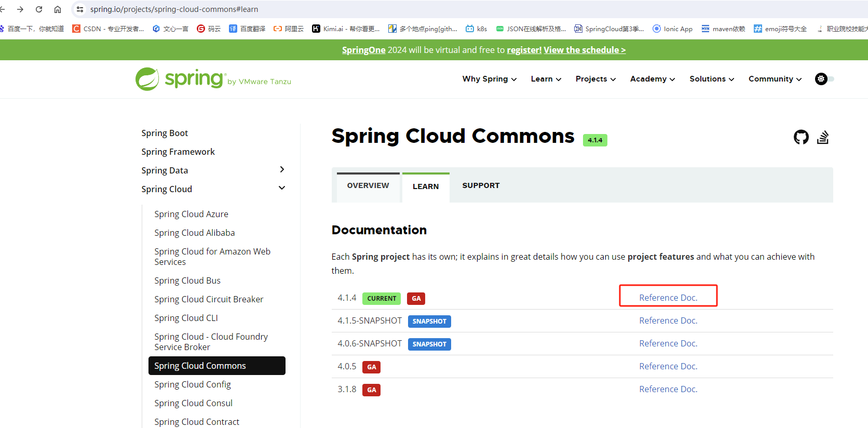Viewport: 868px width, 428px height.
Task: Expand the Learn navigation menu
Action: 546,79
